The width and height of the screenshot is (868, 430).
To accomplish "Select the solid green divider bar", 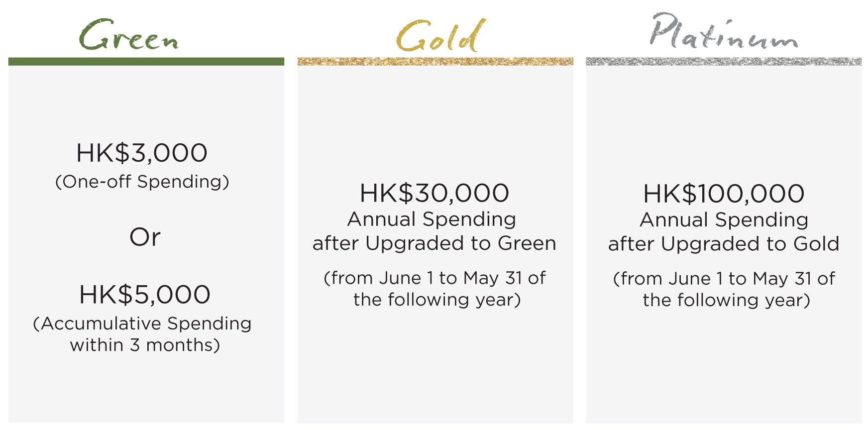I will [x=146, y=62].
